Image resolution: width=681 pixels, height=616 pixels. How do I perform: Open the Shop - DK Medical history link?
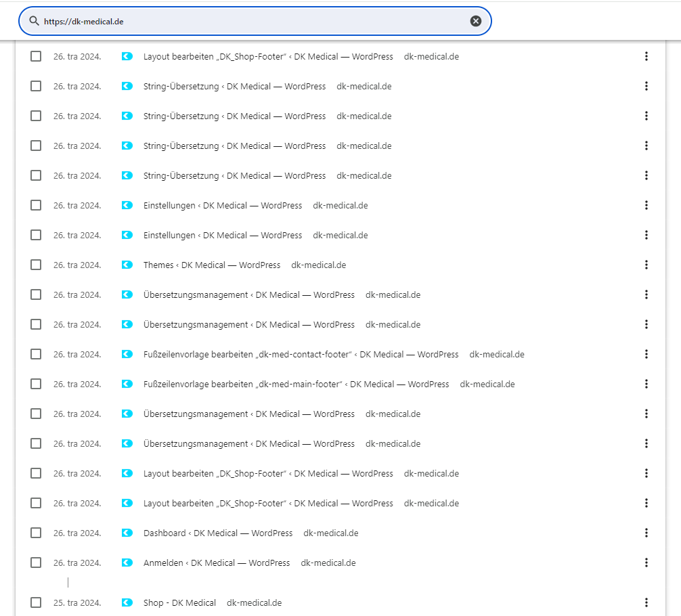(x=180, y=603)
